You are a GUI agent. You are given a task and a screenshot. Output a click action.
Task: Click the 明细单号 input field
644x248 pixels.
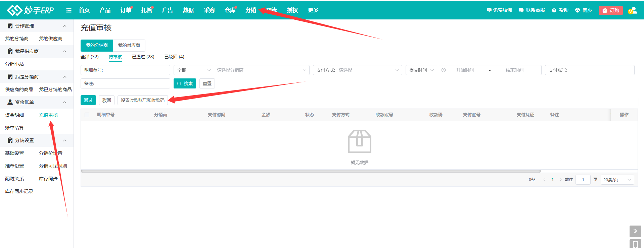(x=134, y=70)
